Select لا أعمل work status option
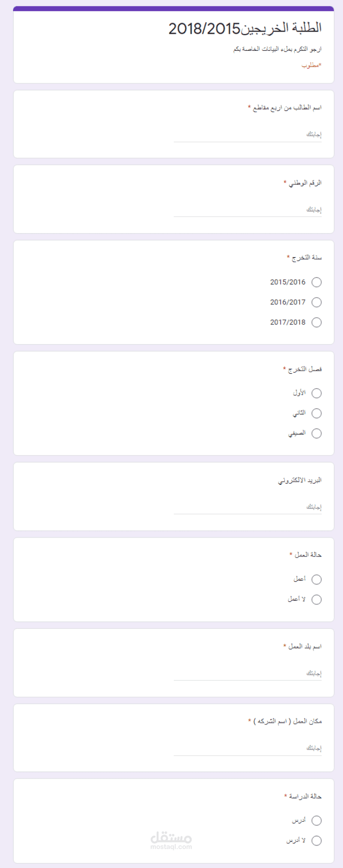343x868 pixels. [316, 600]
